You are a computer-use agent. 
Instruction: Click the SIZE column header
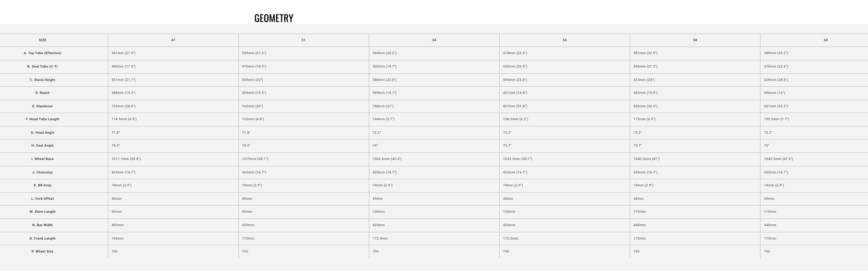click(x=43, y=40)
